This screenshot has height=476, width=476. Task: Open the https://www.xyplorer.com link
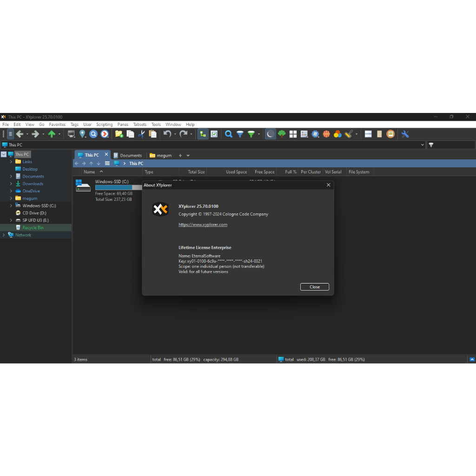coord(203,225)
